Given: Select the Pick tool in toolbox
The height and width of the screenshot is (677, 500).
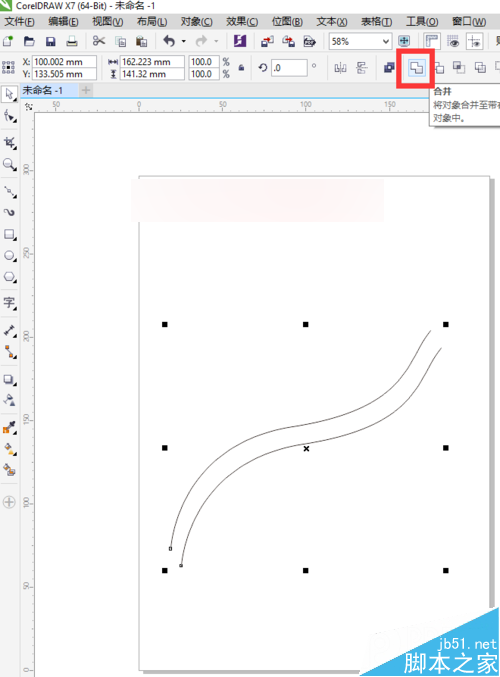Looking at the screenshot, I should click(9, 94).
